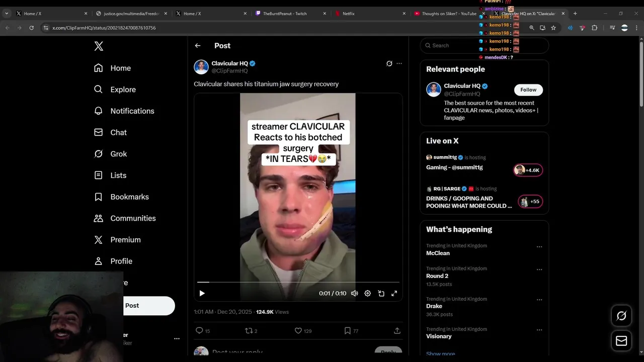View site information icon beside the URL
644x362 pixels.
coord(46,28)
